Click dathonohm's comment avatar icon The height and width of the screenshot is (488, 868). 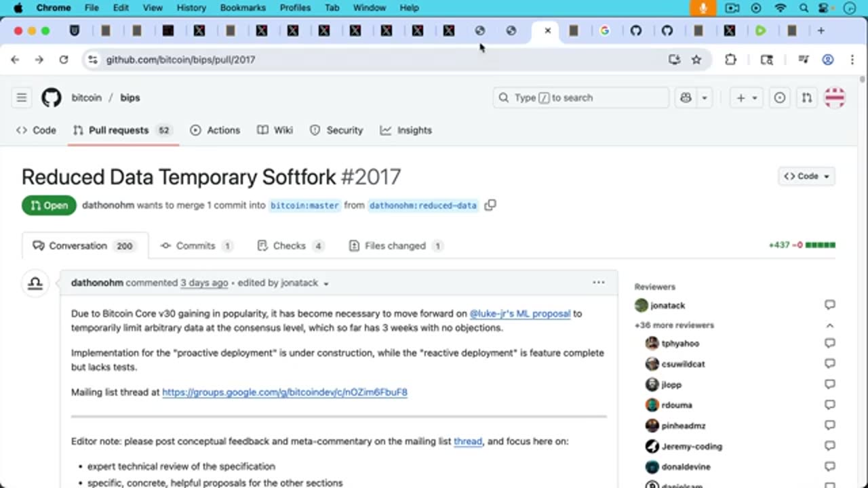35,283
